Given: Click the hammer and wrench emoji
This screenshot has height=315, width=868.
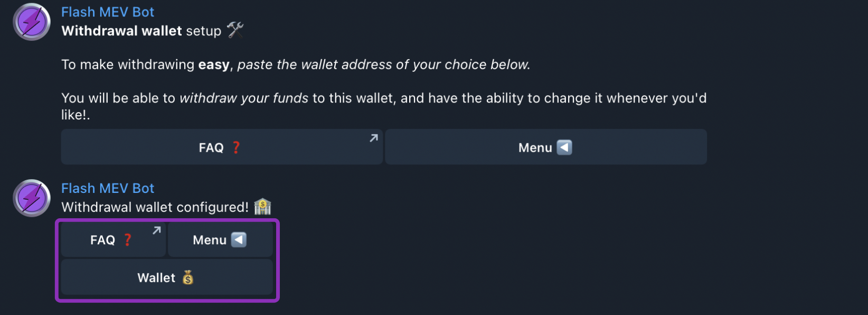Looking at the screenshot, I should click(x=235, y=30).
